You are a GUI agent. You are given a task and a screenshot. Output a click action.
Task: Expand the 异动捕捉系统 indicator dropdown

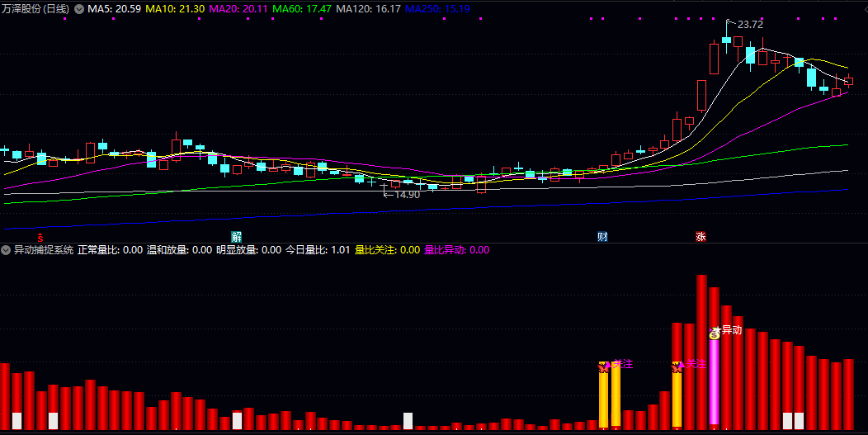(x=6, y=250)
